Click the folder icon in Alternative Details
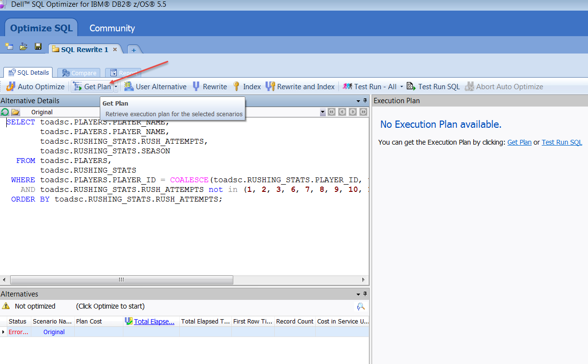The height and width of the screenshot is (364, 588). pos(16,112)
